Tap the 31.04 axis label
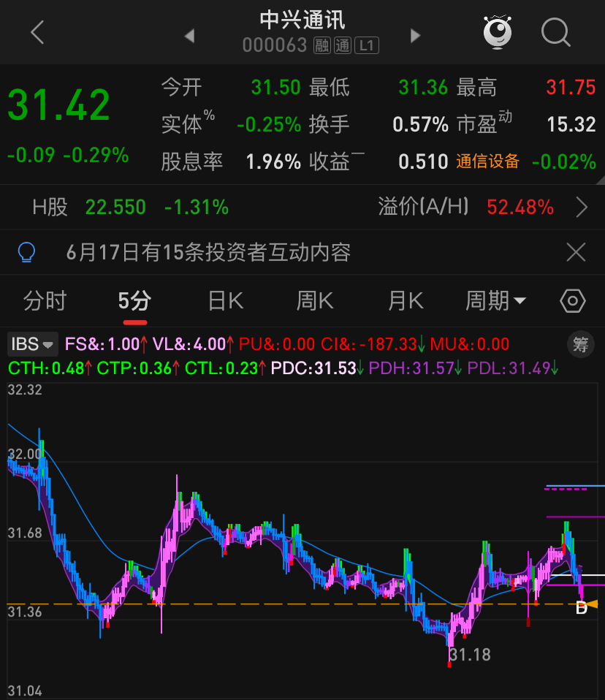The height and width of the screenshot is (700, 605). 25,691
